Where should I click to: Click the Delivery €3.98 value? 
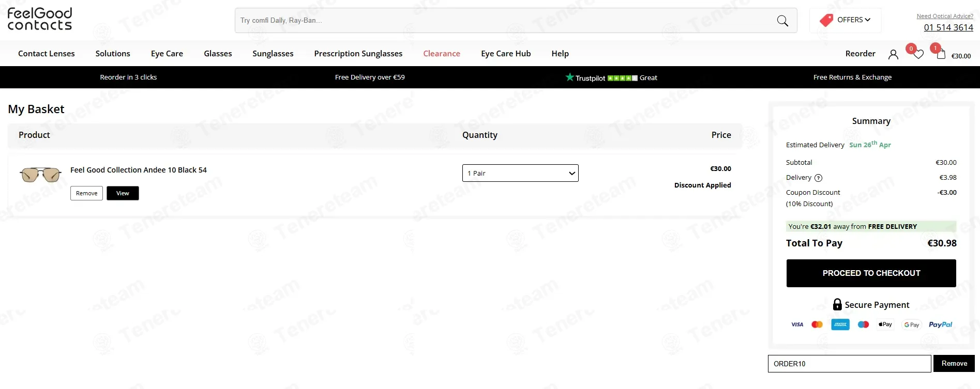coord(948,178)
